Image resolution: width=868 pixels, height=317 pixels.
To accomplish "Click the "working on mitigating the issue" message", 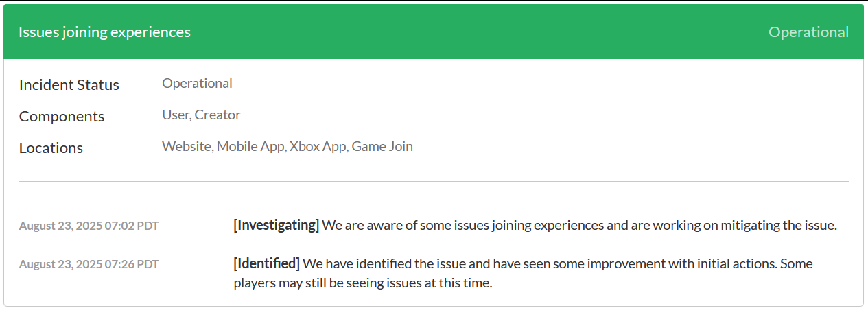I will (x=744, y=225).
